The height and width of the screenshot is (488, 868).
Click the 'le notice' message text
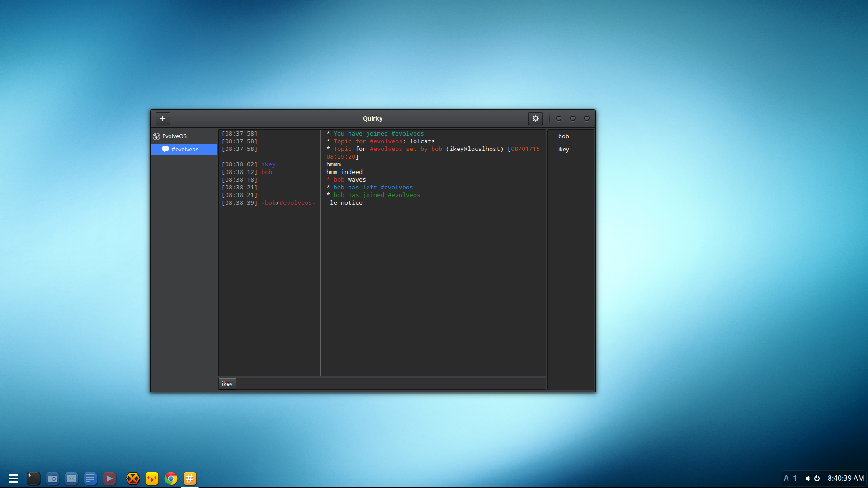346,203
